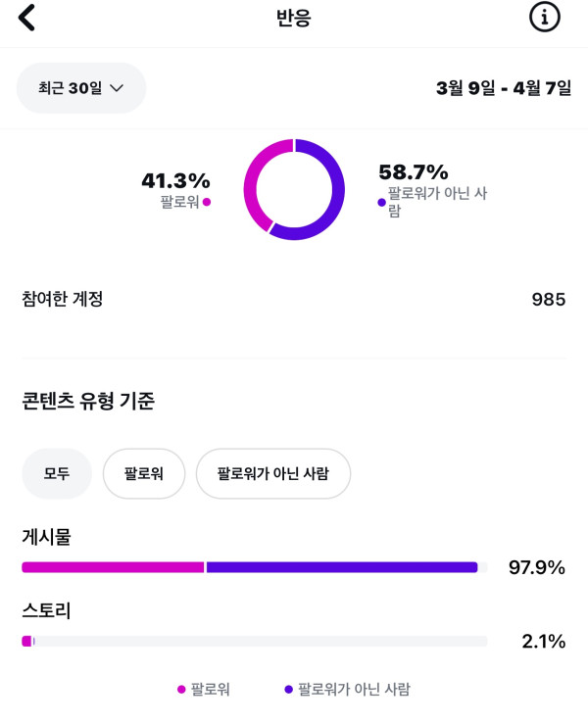Click the 반응 page title
Viewport: 588px width, 724px height.
click(293, 18)
